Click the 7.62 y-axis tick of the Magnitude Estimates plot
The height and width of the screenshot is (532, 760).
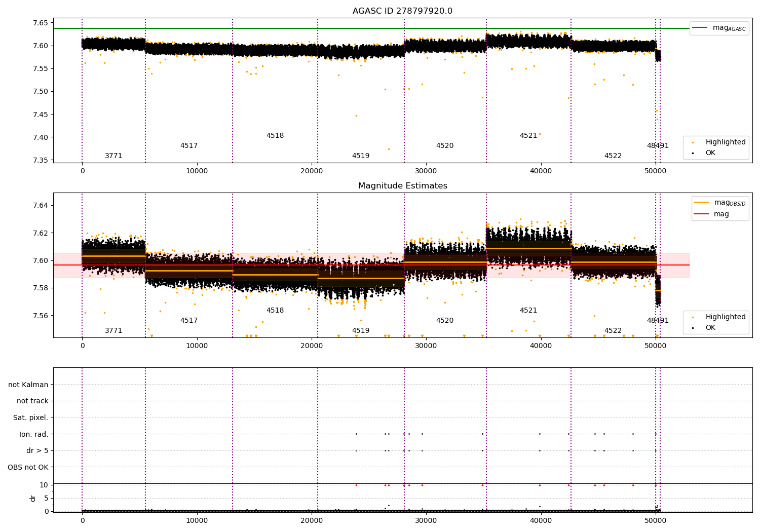click(41, 233)
